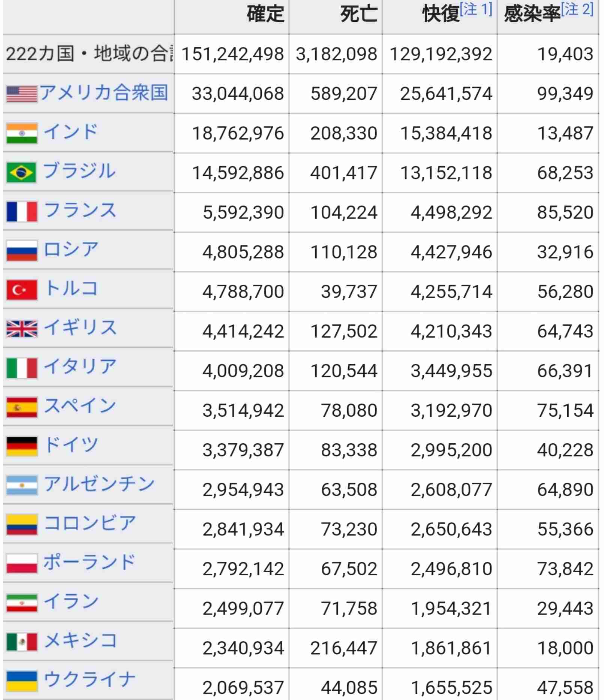This screenshot has width=604, height=700.
Task: Click the Turkey flag icon
Action: (x=22, y=290)
